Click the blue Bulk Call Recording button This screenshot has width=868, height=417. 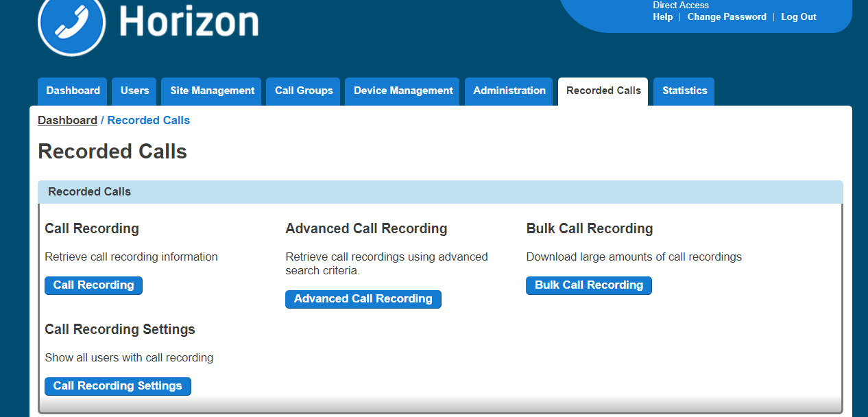589,285
